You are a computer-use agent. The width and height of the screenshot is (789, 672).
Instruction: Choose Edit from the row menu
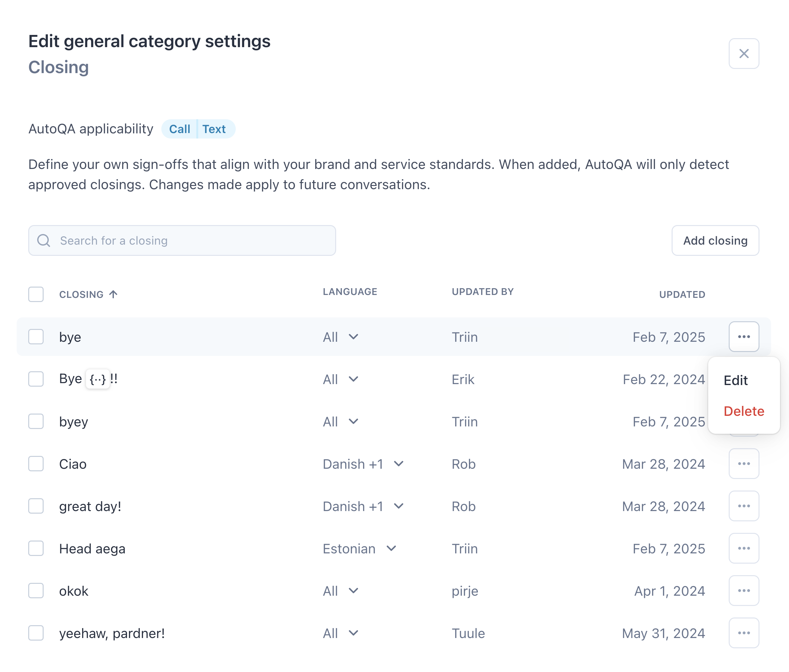[x=735, y=380]
